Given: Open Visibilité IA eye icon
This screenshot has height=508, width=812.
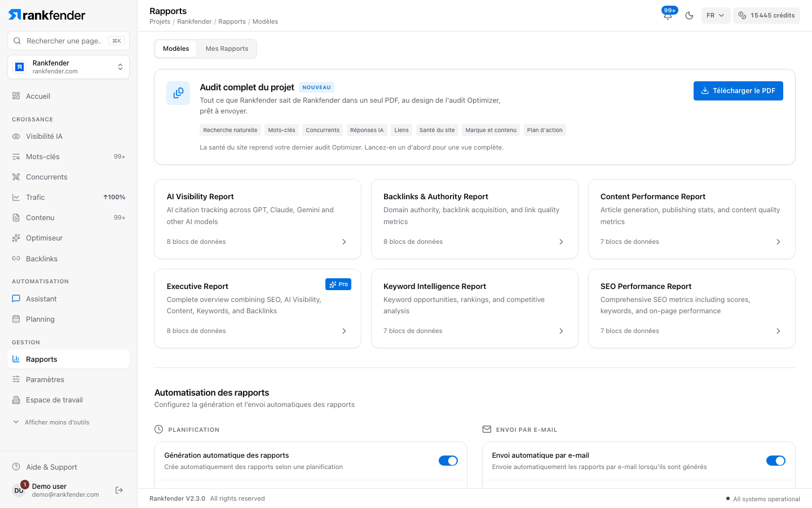Looking at the screenshot, I should coord(16,136).
